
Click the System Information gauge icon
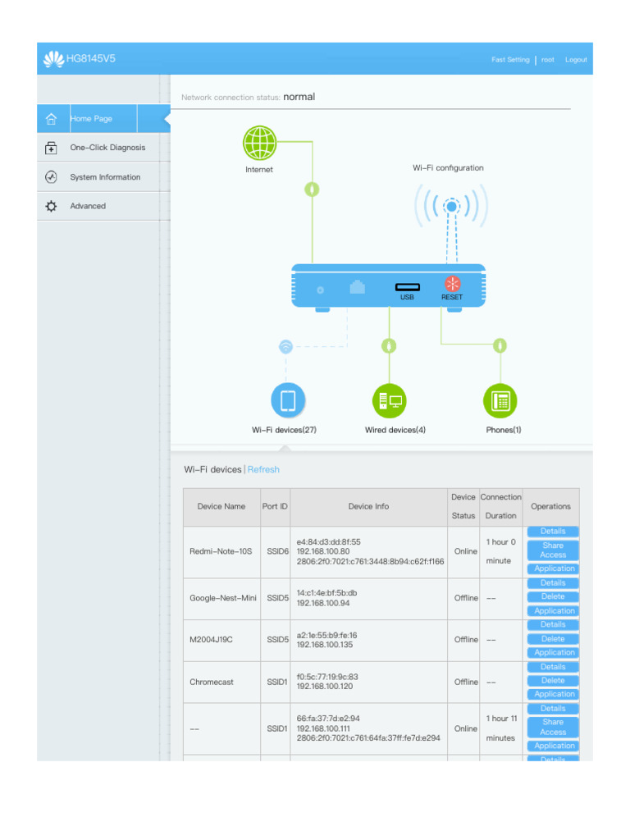51,177
